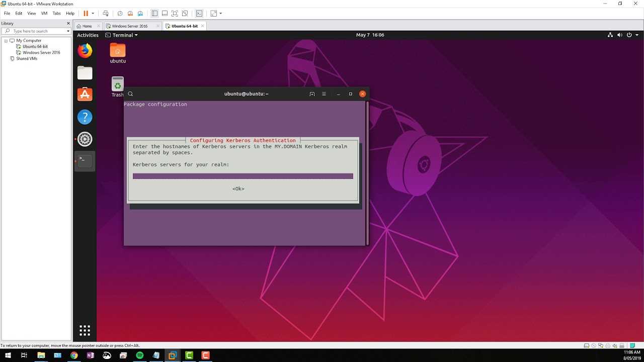Open the Terminal app menu in top bar
This screenshot has height=362, width=644.
[x=122, y=35]
